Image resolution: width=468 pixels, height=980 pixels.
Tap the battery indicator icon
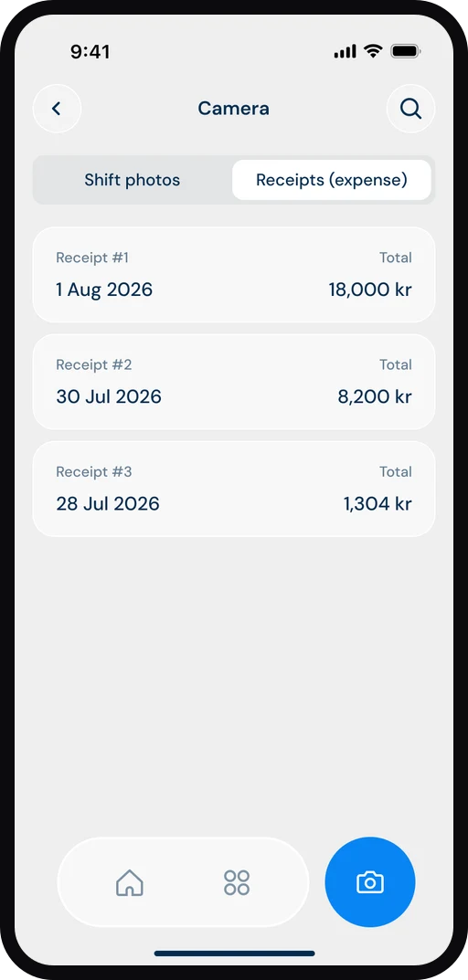406,51
